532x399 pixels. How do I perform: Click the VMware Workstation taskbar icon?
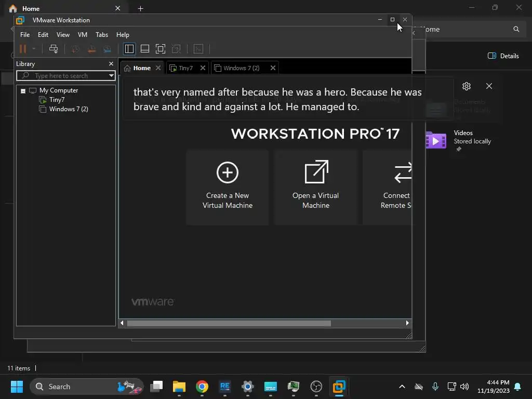click(x=339, y=387)
